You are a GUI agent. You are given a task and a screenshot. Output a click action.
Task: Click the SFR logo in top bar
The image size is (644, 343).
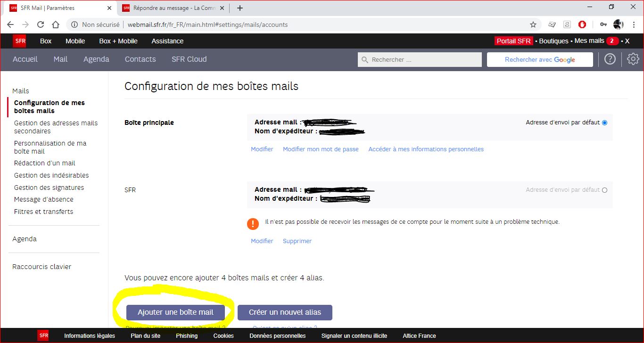(20, 41)
